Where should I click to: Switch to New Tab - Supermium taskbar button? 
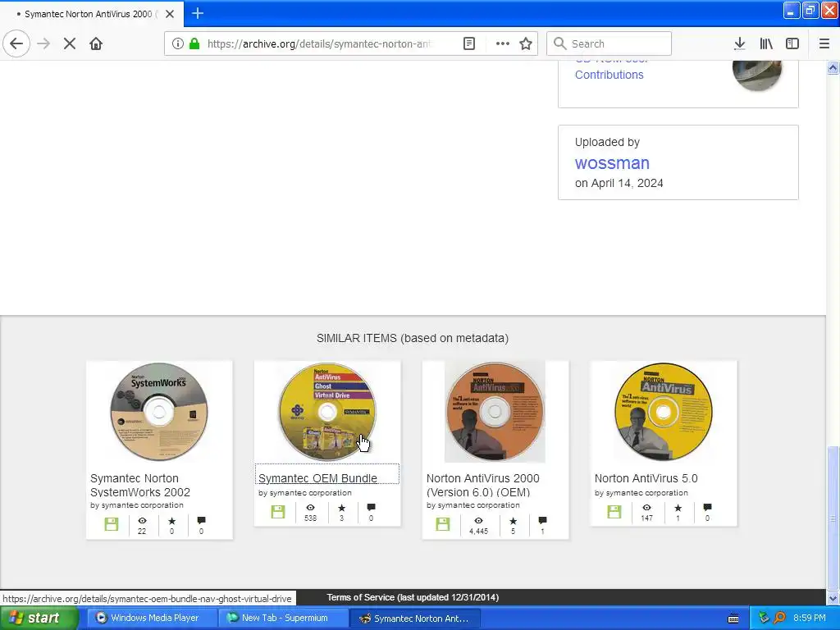pos(284,618)
